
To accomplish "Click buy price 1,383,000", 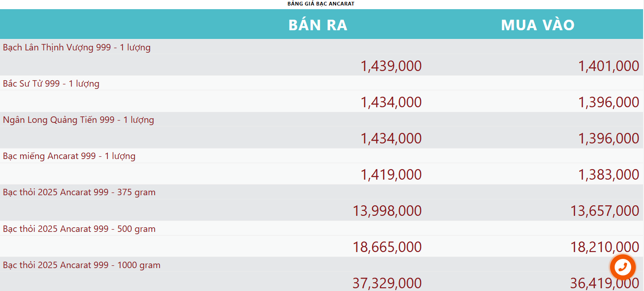I will 608,175.
